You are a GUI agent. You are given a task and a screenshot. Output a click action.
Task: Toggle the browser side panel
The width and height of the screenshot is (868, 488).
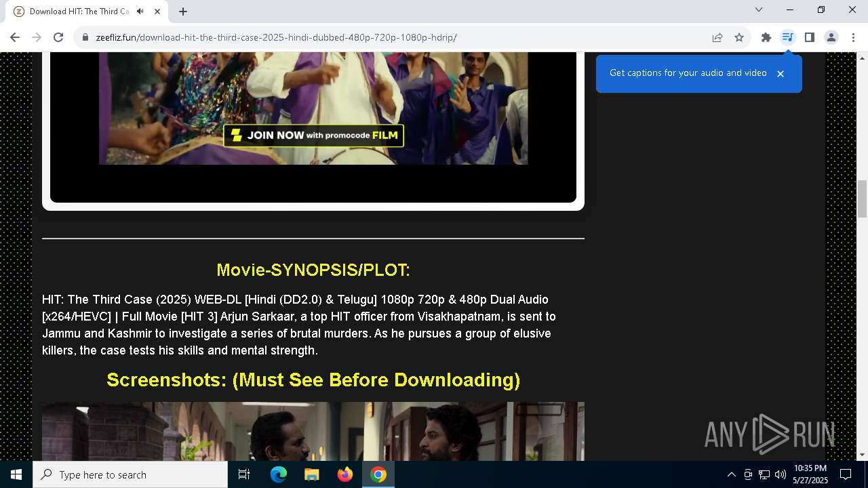coord(810,37)
